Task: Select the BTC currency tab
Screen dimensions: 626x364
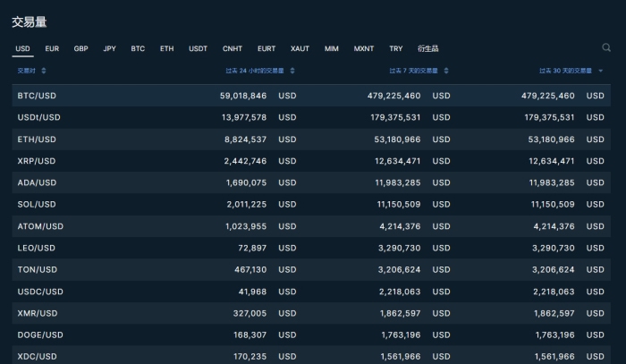Action: (138, 48)
